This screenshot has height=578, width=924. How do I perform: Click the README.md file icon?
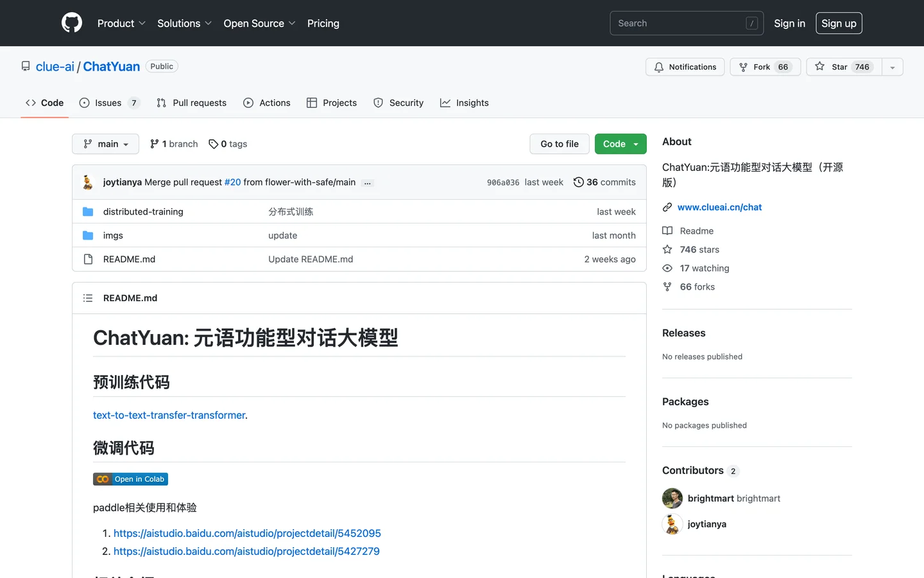[x=88, y=259]
